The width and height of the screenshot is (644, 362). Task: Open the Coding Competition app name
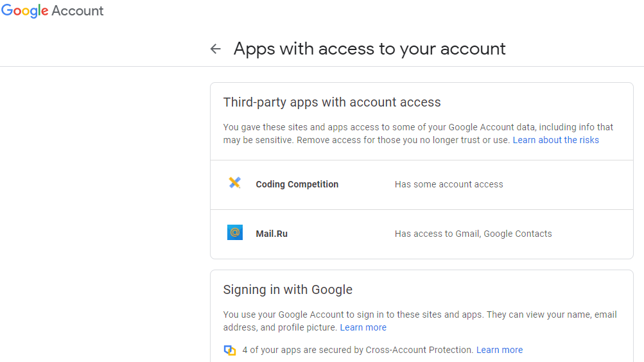(x=297, y=184)
